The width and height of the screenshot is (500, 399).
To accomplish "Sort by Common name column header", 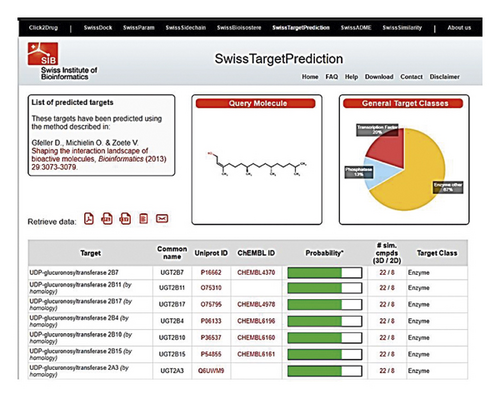I will (x=172, y=253).
